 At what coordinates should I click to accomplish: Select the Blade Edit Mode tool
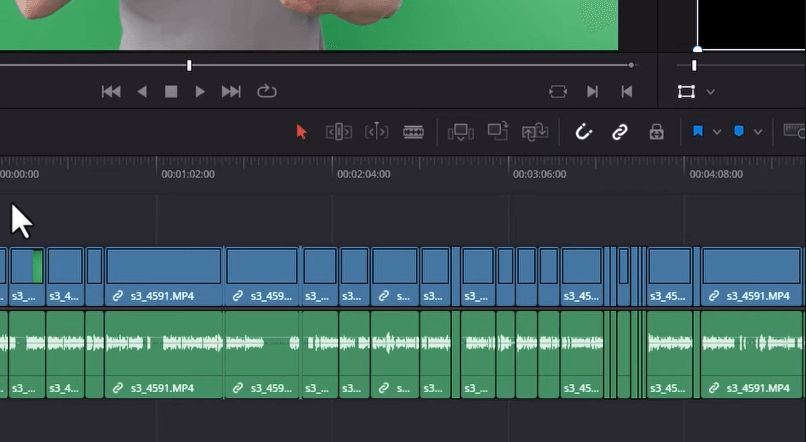click(x=413, y=132)
